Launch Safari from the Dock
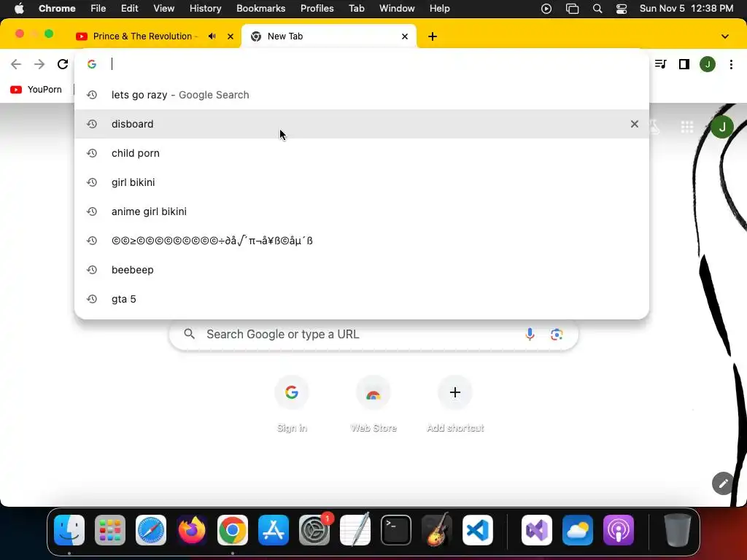The height and width of the screenshot is (560, 747). point(151,530)
